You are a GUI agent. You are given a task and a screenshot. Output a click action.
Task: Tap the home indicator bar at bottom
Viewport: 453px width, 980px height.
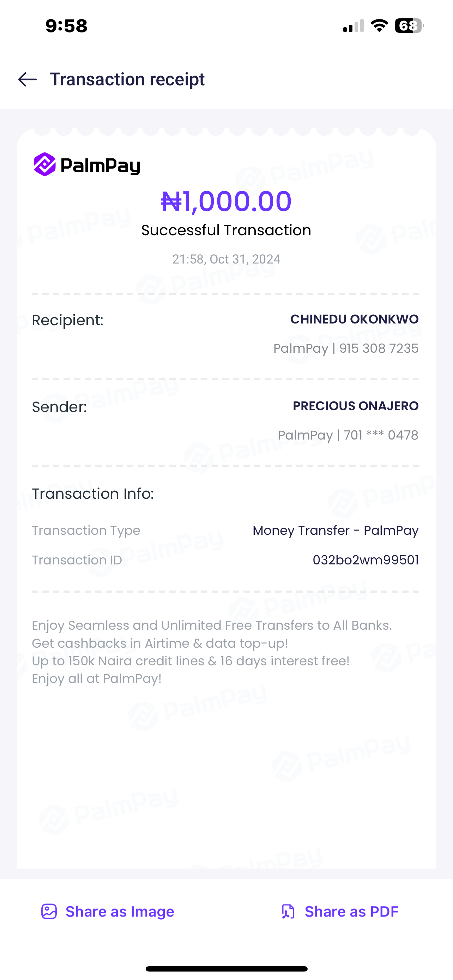coord(226,969)
